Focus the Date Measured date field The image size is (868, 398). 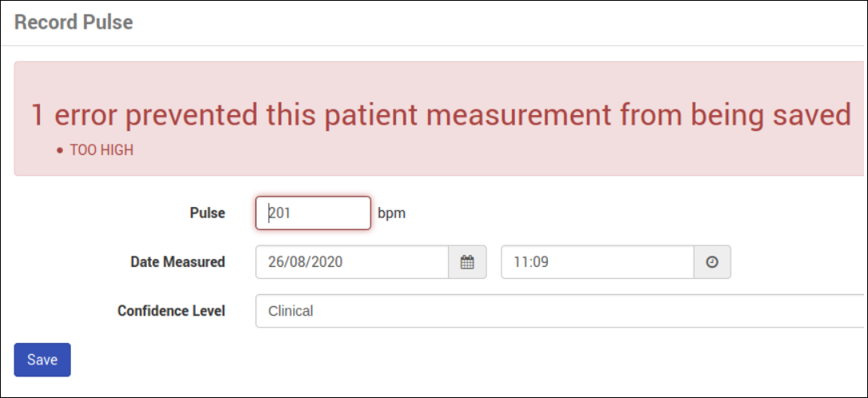click(351, 261)
